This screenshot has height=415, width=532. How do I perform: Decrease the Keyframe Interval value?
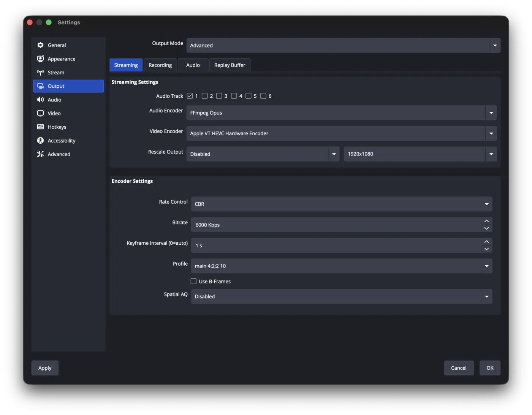tap(486, 249)
